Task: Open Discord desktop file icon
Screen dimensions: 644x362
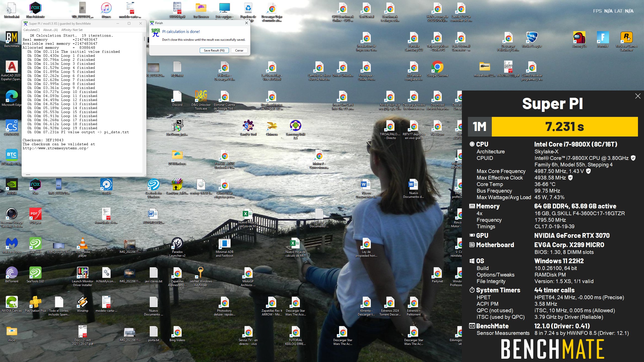Action: (x=177, y=98)
